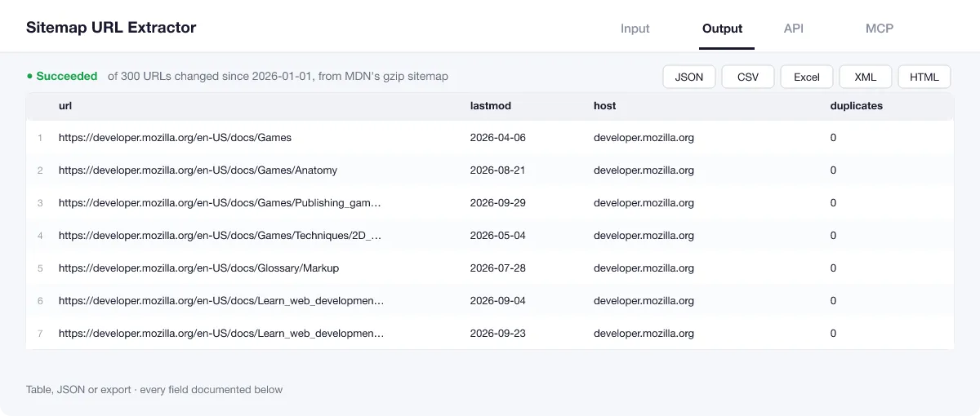The image size is (980, 416).
Task: Download the Excel export
Action: [807, 77]
